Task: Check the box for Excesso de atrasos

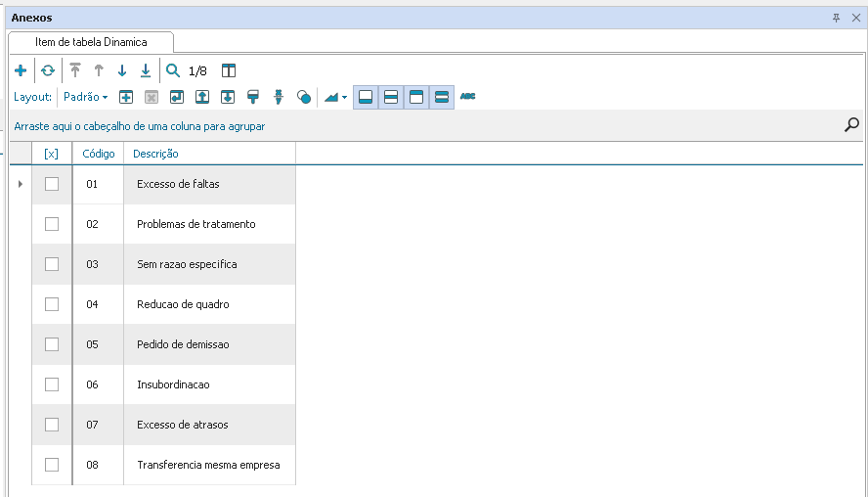Action: pos(52,425)
